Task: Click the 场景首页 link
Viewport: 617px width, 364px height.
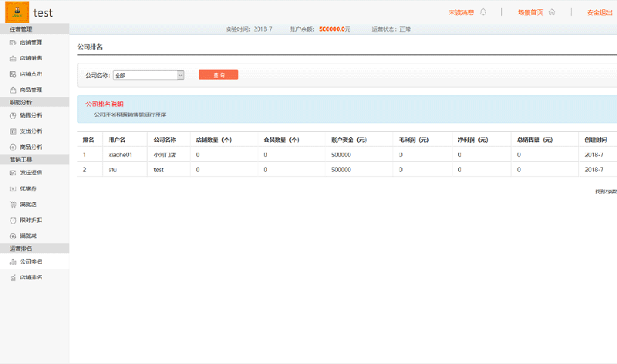Action: 531,12
